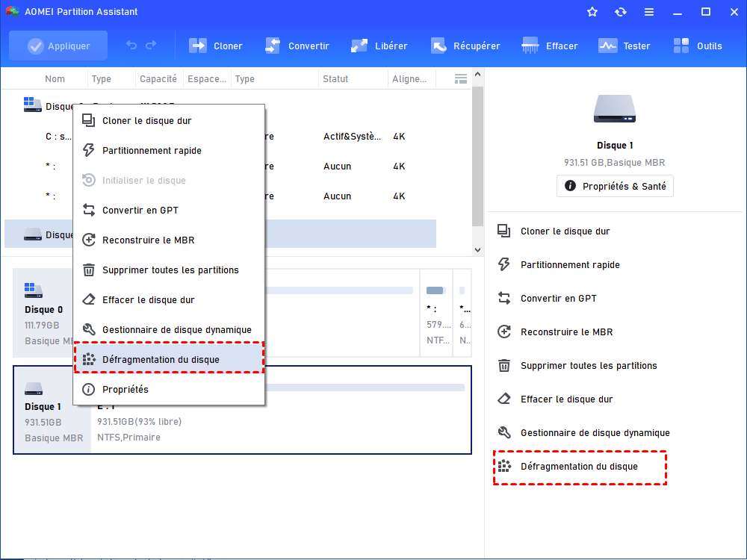This screenshot has width=747, height=560.
Task: Choose Supprimer toutes les partitions in context menu
Action: [169, 270]
